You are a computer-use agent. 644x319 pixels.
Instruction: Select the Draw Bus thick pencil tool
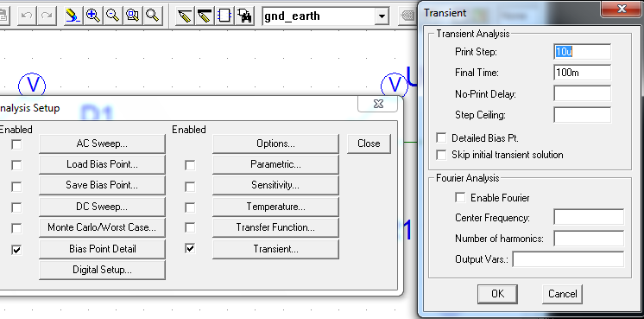[204, 16]
